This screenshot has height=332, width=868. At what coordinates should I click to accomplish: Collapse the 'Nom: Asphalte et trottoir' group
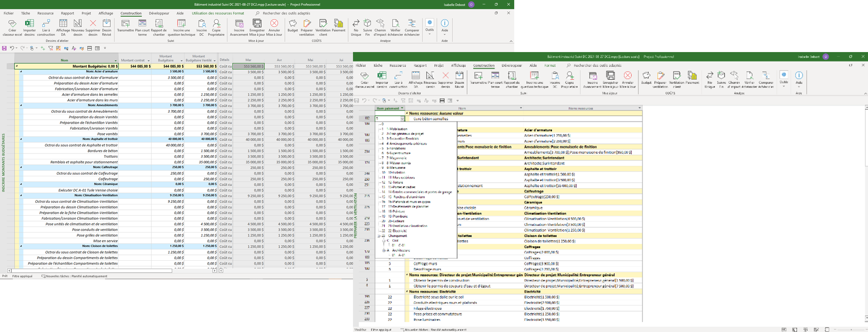click(21, 139)
